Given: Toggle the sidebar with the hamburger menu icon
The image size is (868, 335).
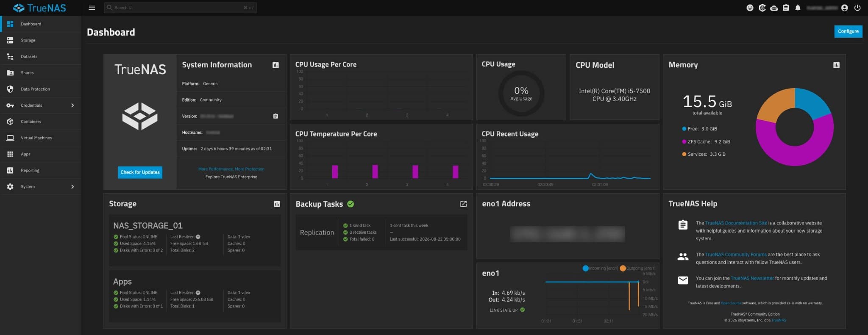Looking at the screenshot, I should 92,8.
